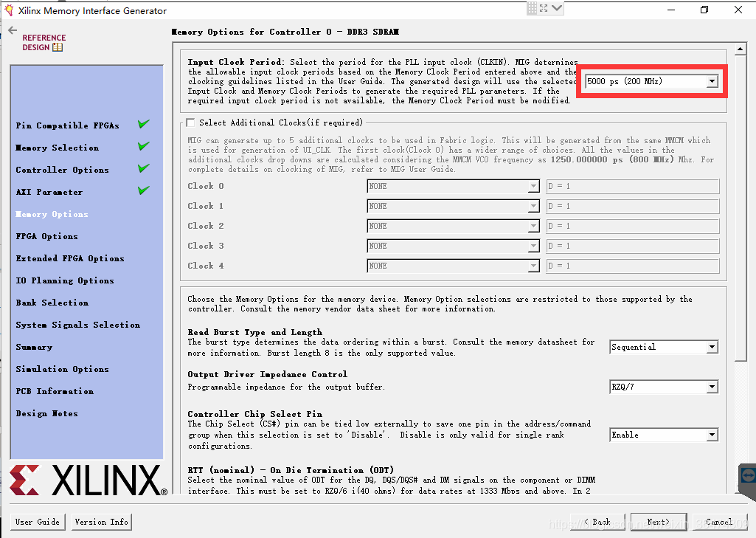Click the page heading Memory Options for Controller 0

coord(285,32)
